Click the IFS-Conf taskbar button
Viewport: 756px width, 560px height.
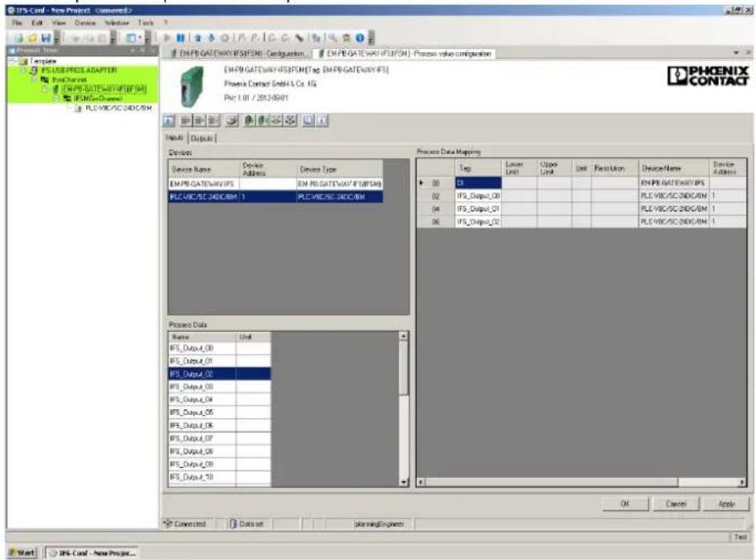[x=91, y=553]
